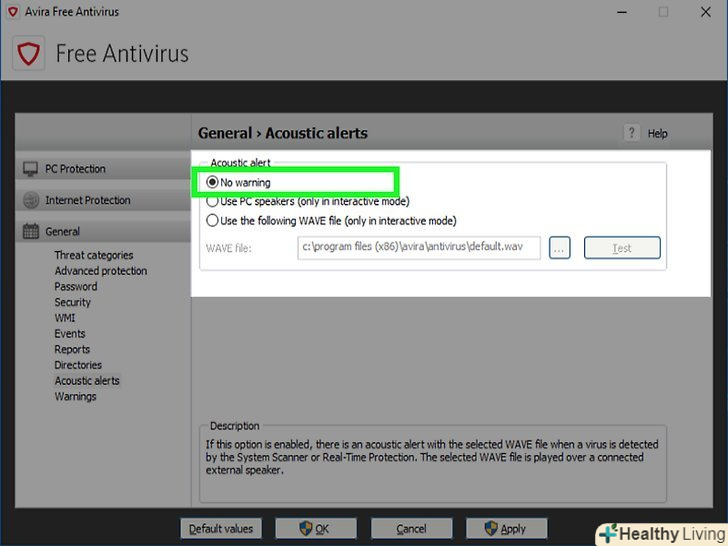
Task: Click the small Avira icon in title bar
Action: 13,12
